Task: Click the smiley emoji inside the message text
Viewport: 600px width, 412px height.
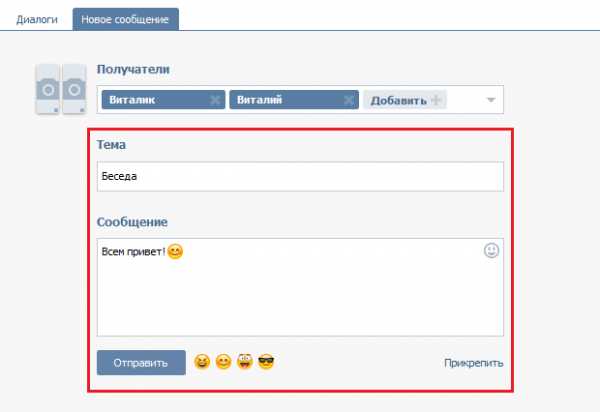Action: pyautogui.click(x=175, y=252)
